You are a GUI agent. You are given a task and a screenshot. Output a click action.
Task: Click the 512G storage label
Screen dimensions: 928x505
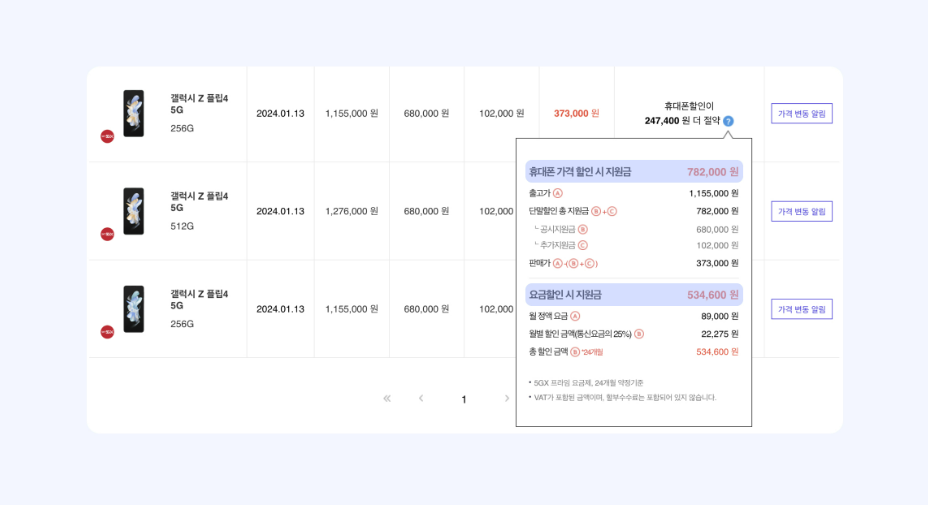[182, 226]
